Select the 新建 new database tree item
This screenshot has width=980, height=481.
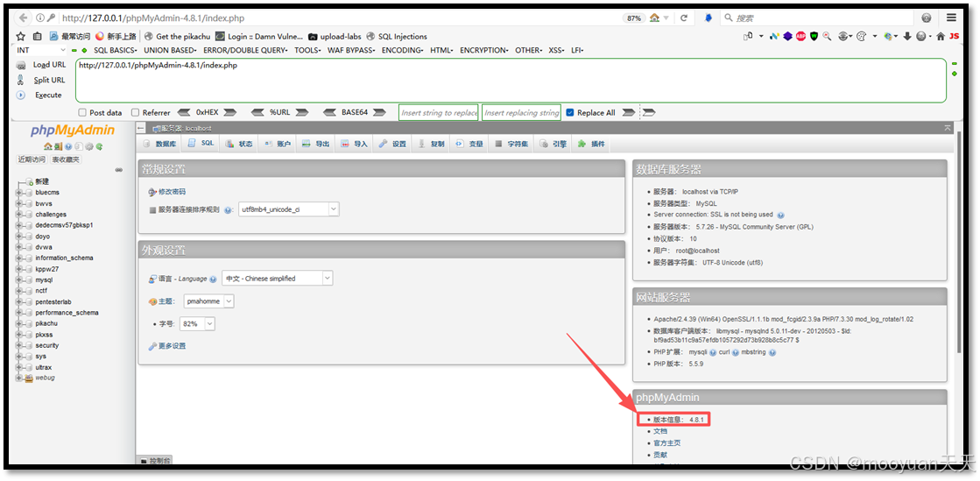point(43,181)
